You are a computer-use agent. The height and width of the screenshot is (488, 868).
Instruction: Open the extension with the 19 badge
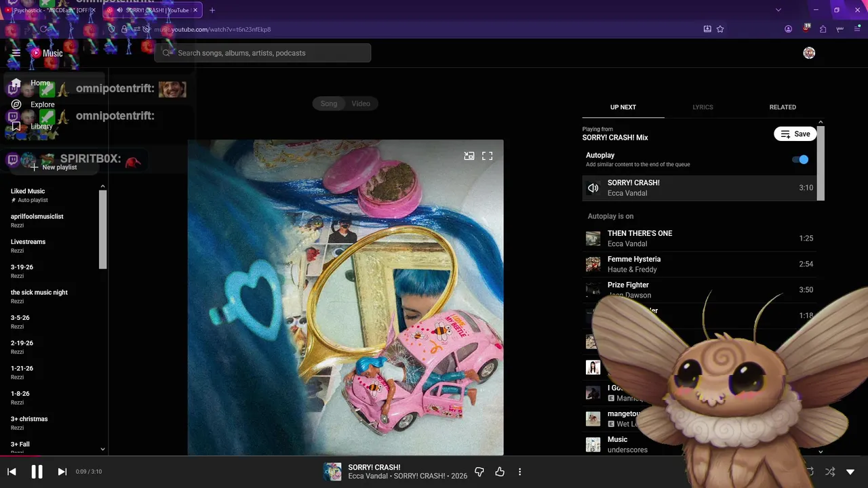(806, 28)
